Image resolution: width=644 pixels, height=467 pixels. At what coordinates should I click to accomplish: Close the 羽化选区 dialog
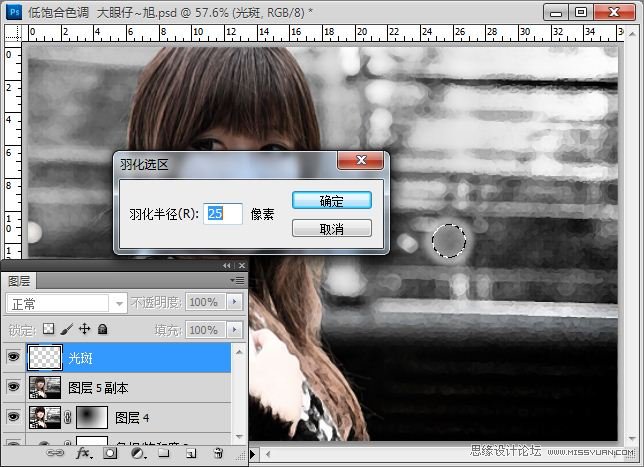point(361,160)
